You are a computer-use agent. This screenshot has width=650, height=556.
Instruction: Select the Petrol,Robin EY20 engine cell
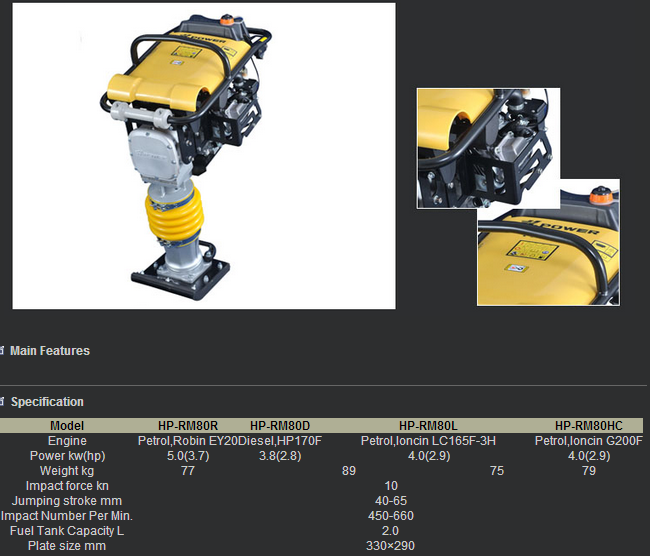[188, 441]
